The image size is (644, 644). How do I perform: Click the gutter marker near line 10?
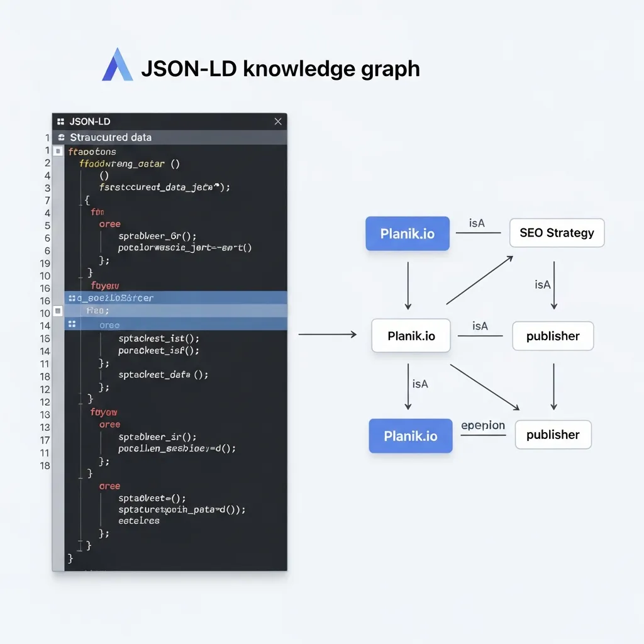tap(57, 311)
